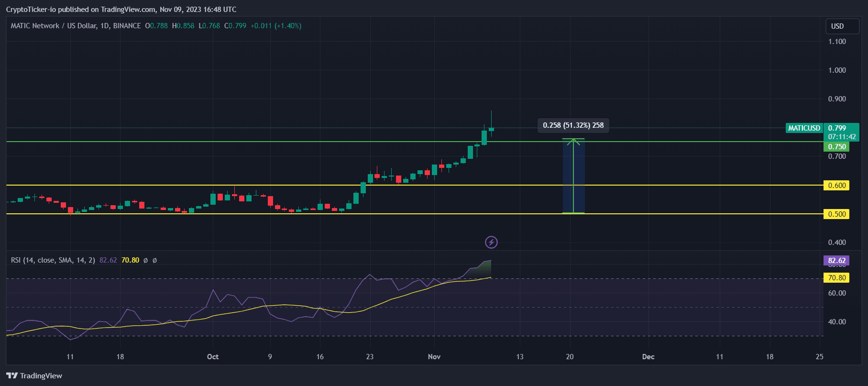868x386 pixels.
Task: Select the yellow 0.500 price label
Action: tap(836, 214)
